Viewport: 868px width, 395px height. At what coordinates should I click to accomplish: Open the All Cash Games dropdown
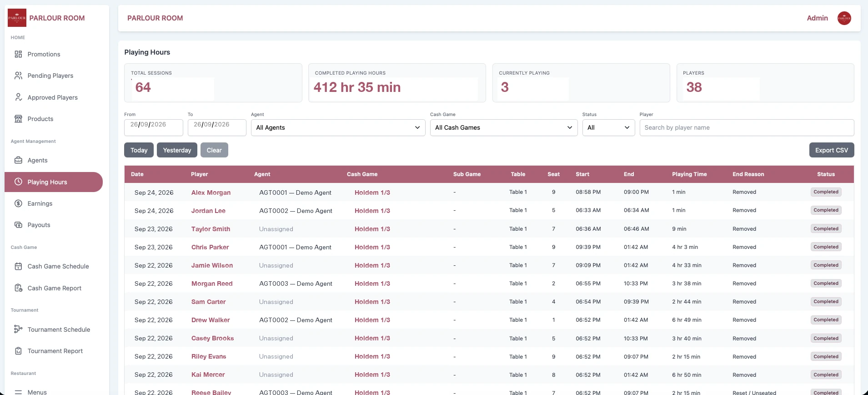click(504, 127)
